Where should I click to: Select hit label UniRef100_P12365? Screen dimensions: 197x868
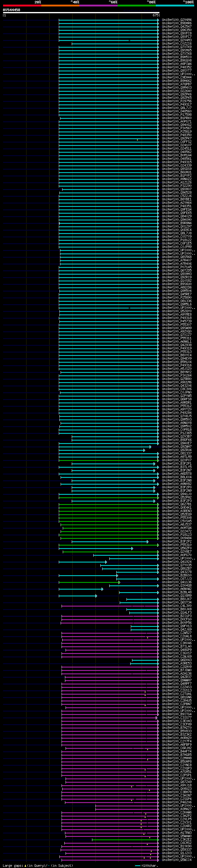[177, 433]
